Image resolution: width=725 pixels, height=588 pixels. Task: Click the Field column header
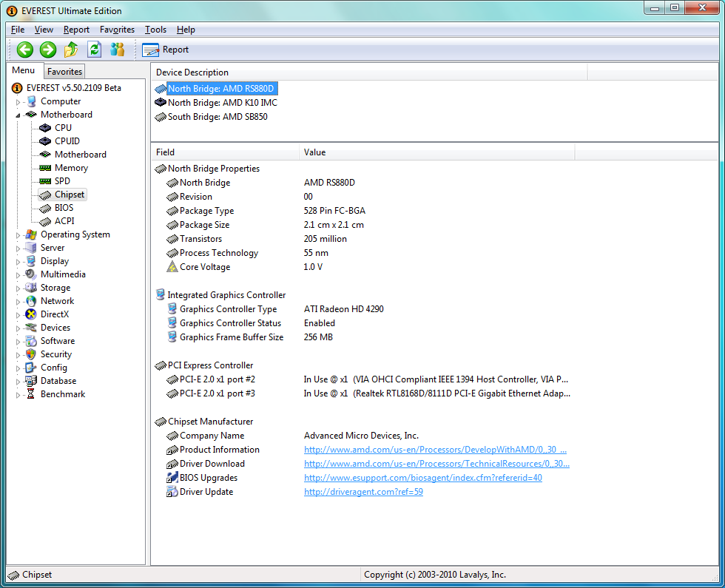(x=225, y=152)
